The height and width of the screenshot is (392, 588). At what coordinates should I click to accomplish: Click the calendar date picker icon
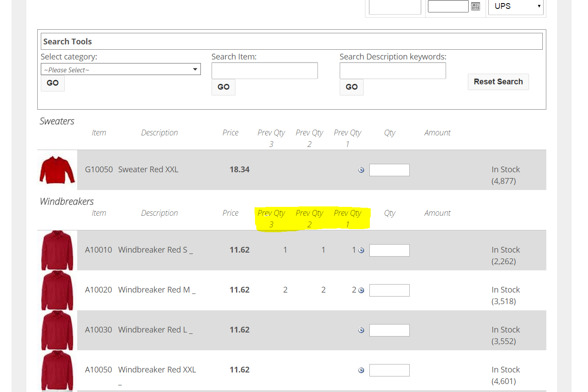[475, 6]
